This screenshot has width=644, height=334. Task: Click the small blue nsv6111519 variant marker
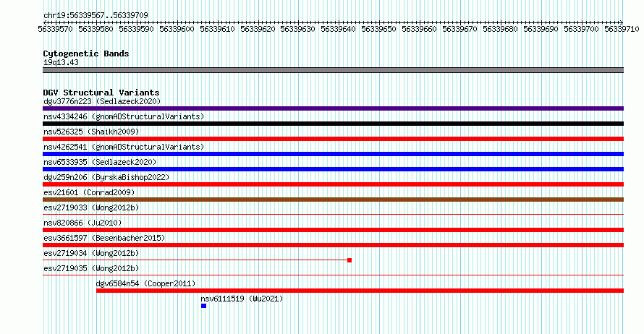click(x=204, y=306)
